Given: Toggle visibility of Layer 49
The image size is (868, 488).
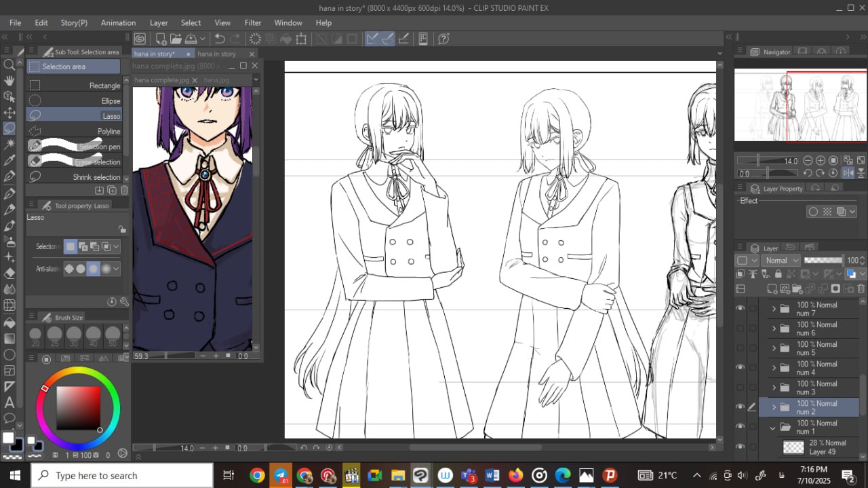Looking at the screenshot, I should coord(741,447).
